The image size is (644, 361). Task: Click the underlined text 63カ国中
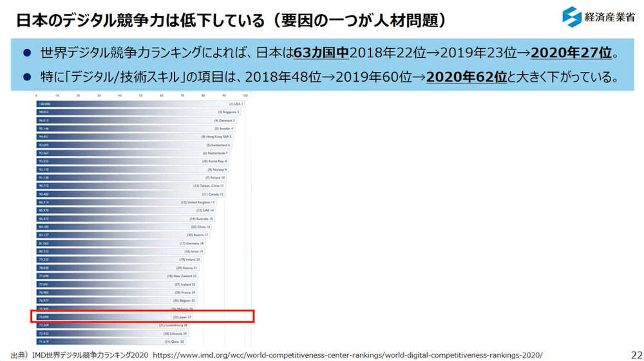tap(321, 53)
